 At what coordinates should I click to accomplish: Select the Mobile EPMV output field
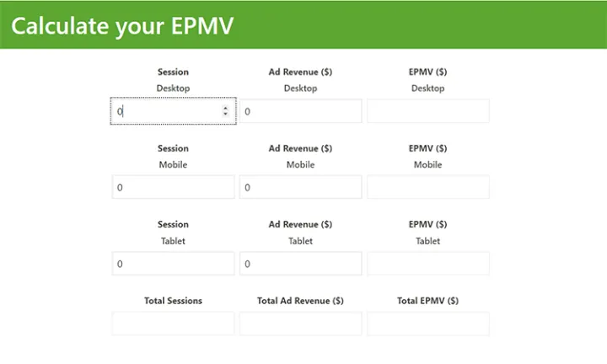pyautogui.click(x=427, y=187)
